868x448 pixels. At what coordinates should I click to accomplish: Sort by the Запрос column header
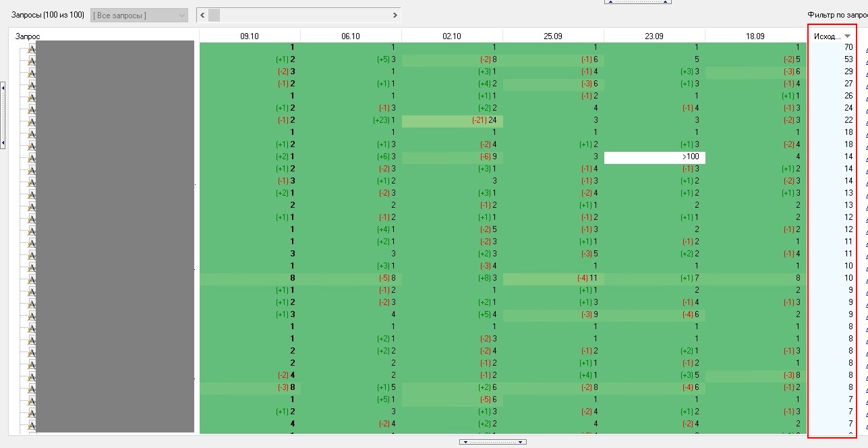(x=28, y=36)
